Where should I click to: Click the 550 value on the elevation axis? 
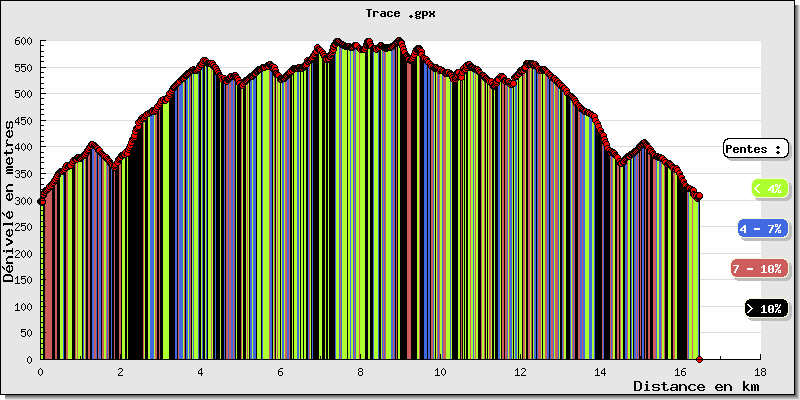point(23,67)
